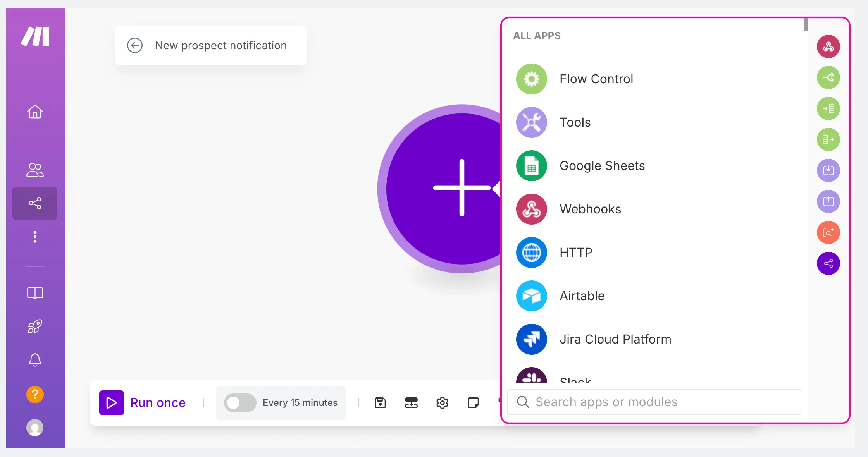Click the Make logo in sidebar
This screenshot has height=457, width=868.
pyautogui.click(x=35, y=36)
